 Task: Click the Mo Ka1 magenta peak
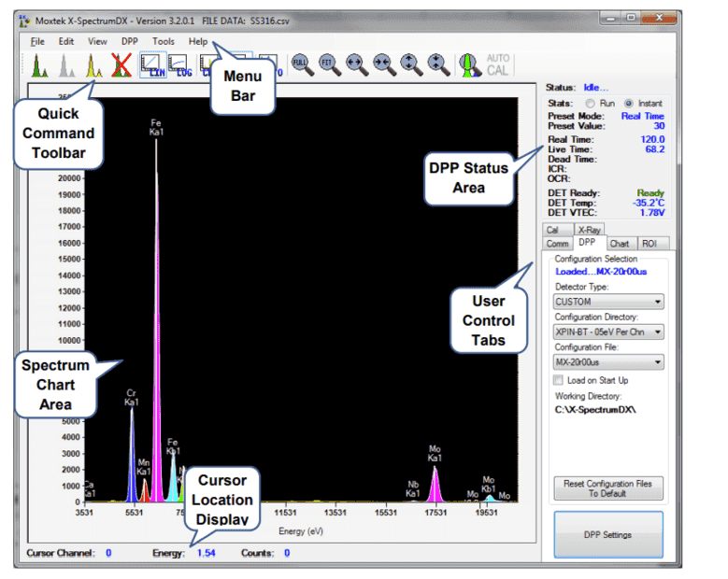point(435,485)
